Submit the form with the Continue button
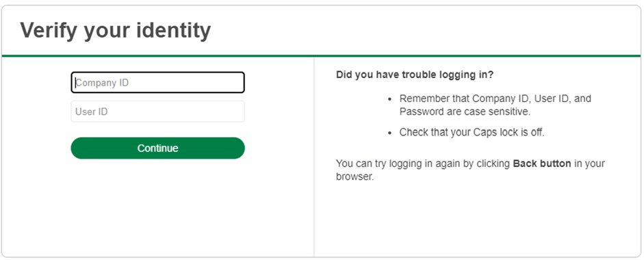The height and width of the screenshot is (260, 644). 157,148
